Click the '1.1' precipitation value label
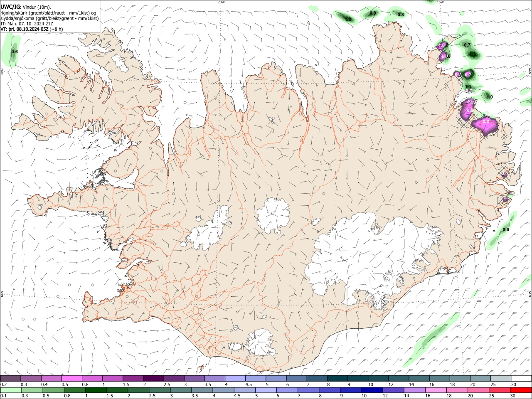Viewport: 532px width, 399px height. coord(468,86)
